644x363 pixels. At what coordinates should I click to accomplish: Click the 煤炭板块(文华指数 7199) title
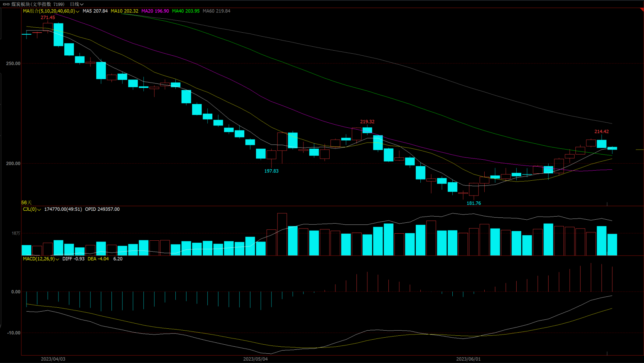point(38,4)
